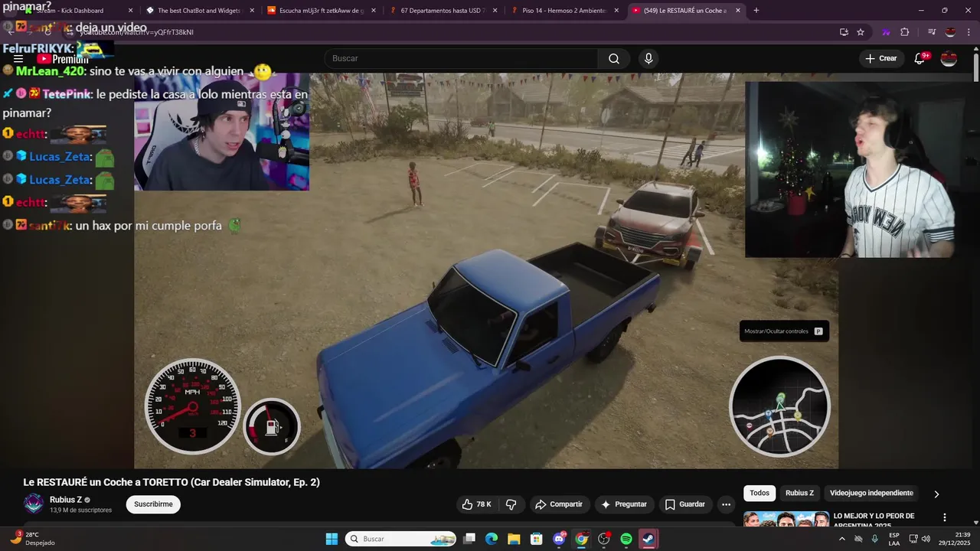Open the purple extension icon in Chrome toolbar

[887, 32]
